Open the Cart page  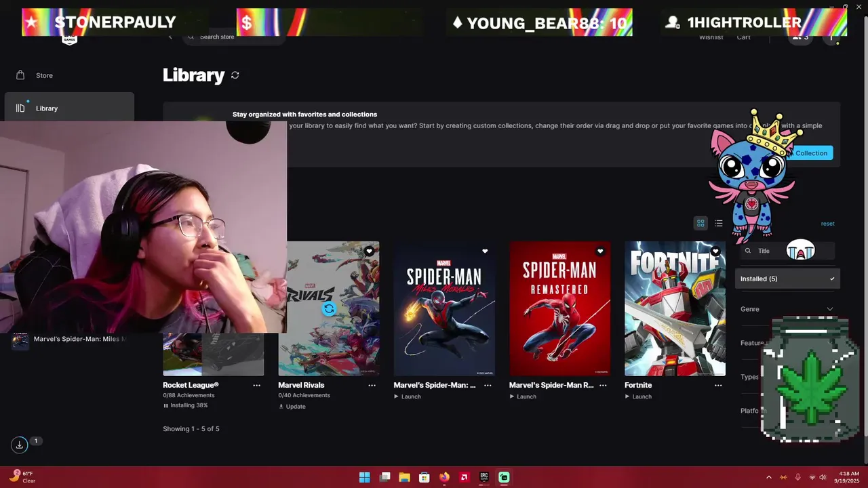pos(744,37)
